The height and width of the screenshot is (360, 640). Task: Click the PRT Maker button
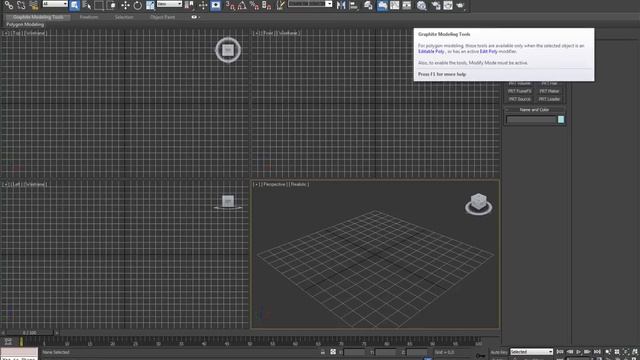(549, 91)
